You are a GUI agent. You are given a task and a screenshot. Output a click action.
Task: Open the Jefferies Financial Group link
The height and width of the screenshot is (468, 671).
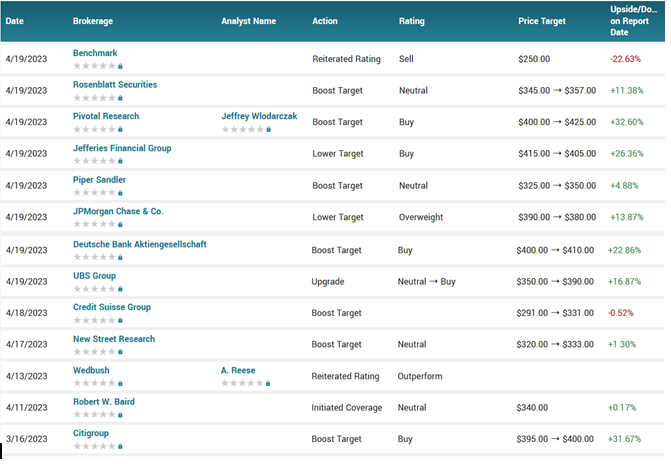coord(122,148)
